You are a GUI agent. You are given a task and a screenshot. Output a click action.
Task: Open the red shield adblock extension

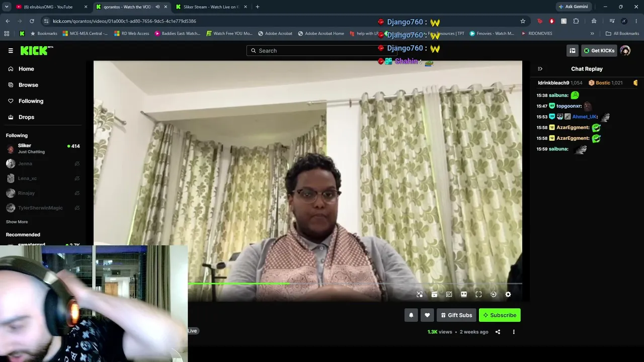(552, 21)
